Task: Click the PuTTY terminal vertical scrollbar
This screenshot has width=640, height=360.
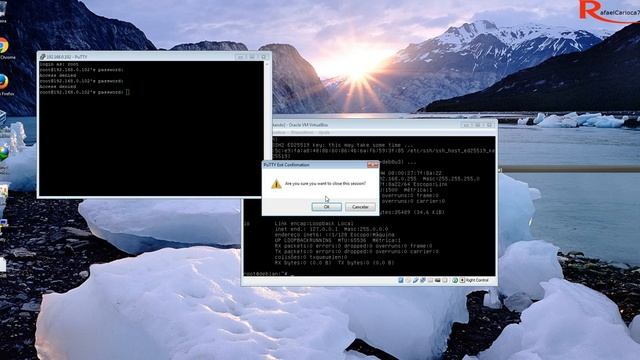Action: pos(267,128)
